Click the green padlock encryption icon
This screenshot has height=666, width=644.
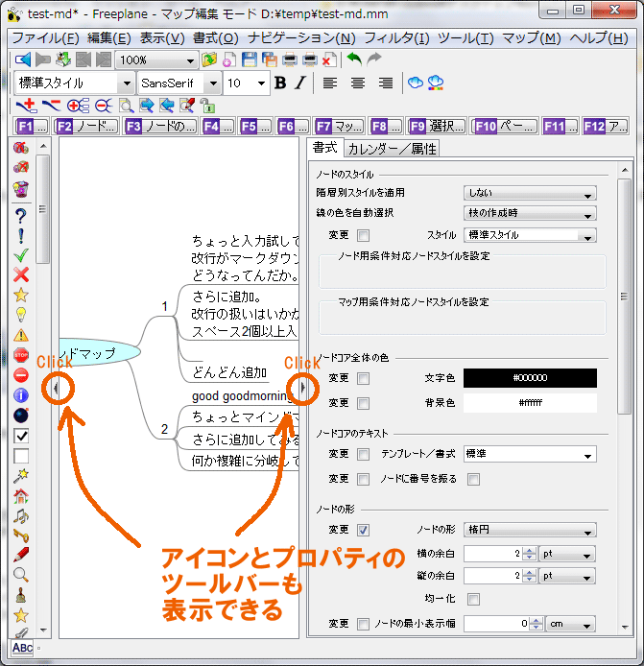(207, 106)
